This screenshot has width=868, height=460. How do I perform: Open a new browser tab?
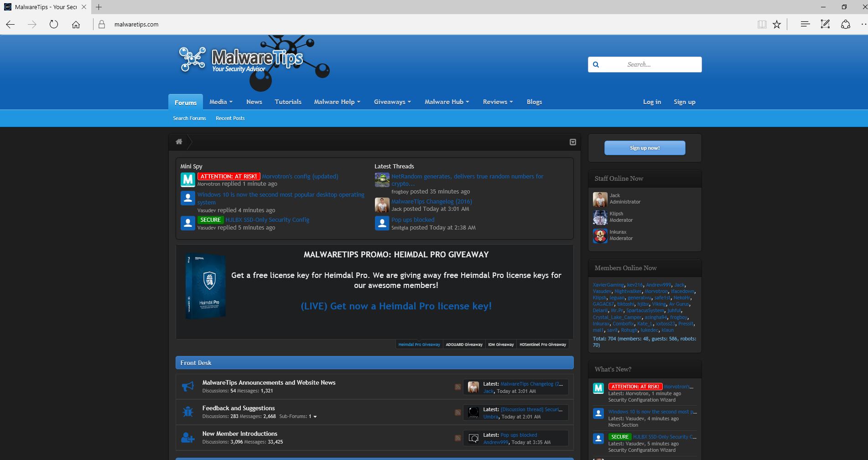coord(99,7)
